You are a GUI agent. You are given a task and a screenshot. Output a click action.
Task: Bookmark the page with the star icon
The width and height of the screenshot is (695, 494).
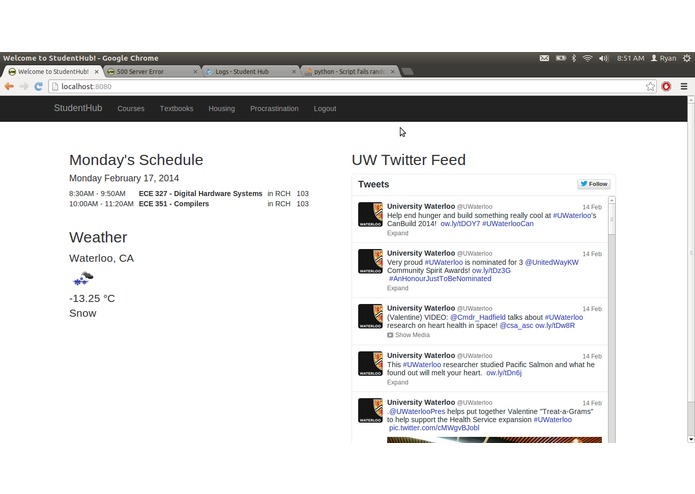click(650, 86)
